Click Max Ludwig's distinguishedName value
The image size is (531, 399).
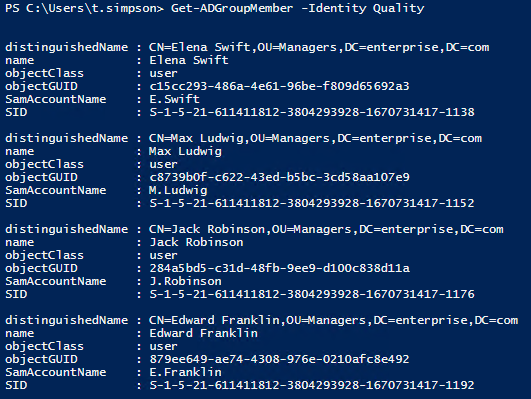pos(315,139)
